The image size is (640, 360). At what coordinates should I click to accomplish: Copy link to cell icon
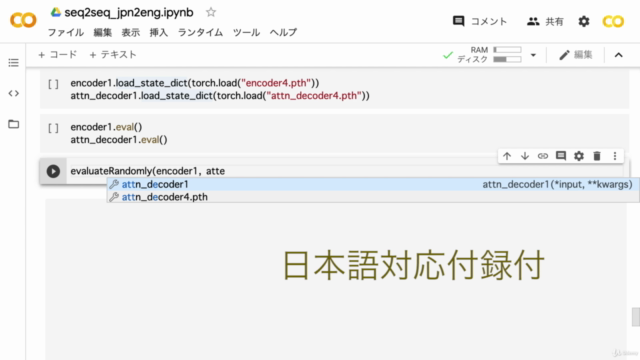tap(543, 156)
